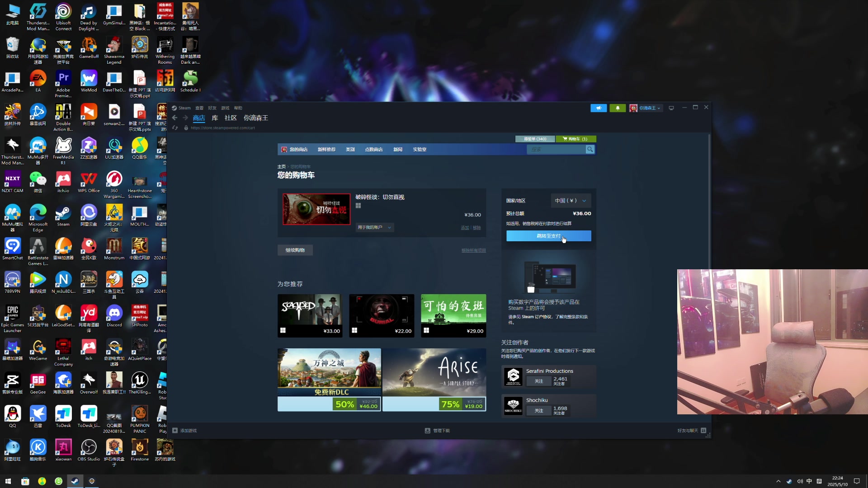
Task: Open 点数商店 in the store nav bar
Action: 374,150
